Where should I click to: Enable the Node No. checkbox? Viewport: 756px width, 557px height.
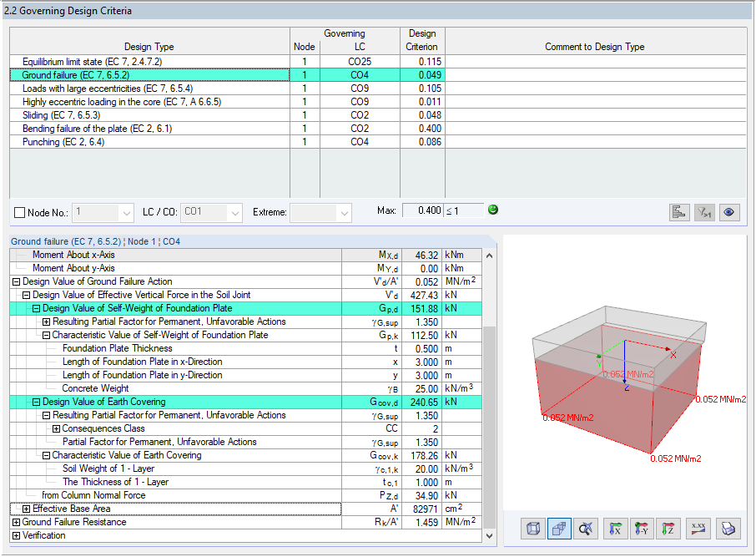point(20,212)
